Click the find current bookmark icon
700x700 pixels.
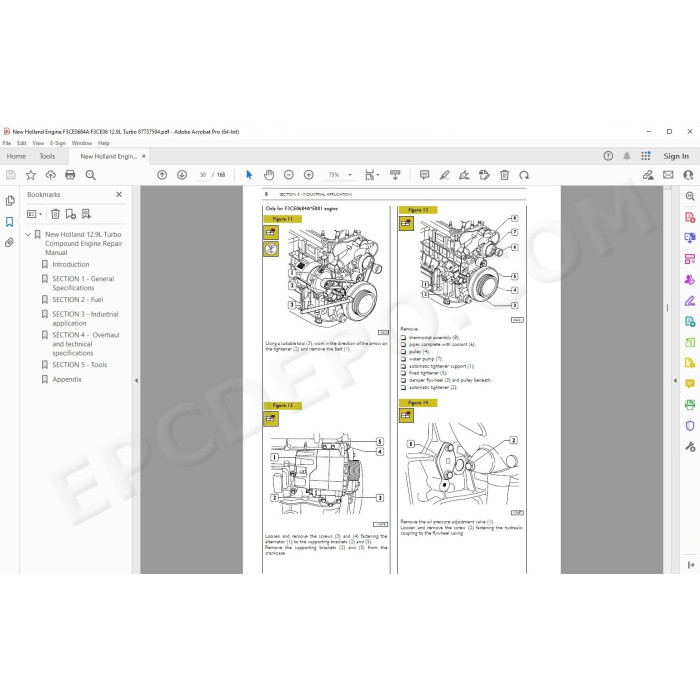coord(86,214)
